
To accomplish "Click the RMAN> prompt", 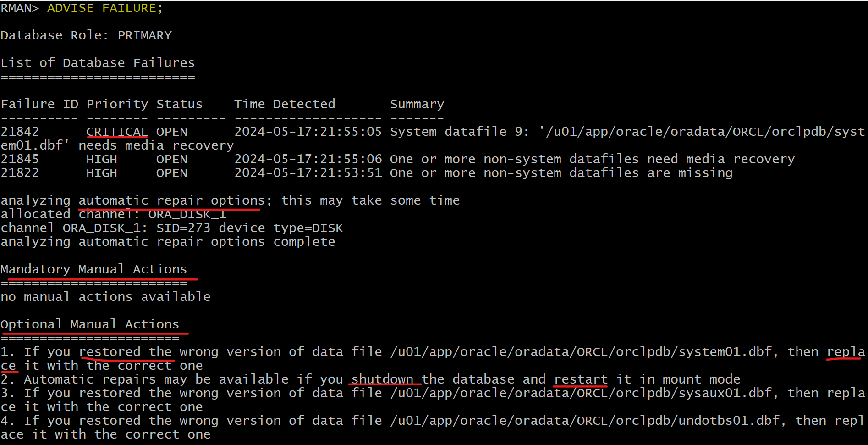I will (20, 8).
